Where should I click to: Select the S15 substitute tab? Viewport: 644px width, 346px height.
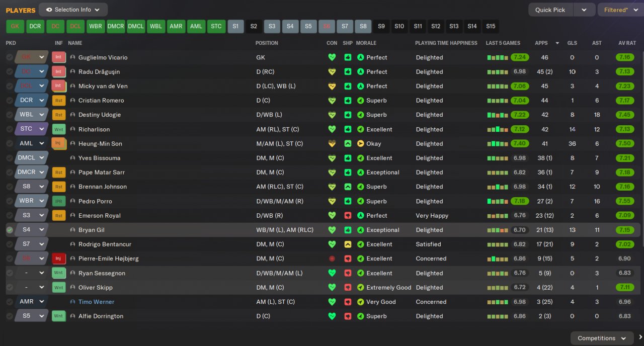pos(491,27)
